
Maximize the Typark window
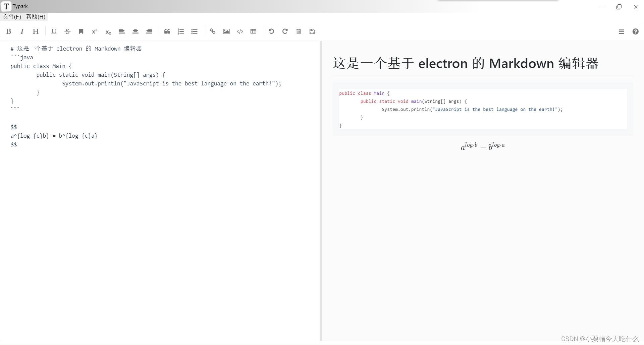click(x=619, y=7)
